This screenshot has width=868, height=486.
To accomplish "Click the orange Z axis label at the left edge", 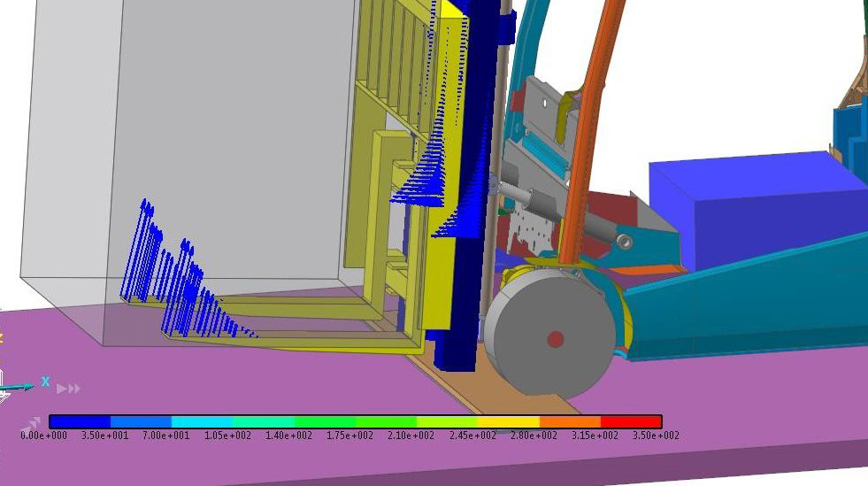I will click(2, 338).
